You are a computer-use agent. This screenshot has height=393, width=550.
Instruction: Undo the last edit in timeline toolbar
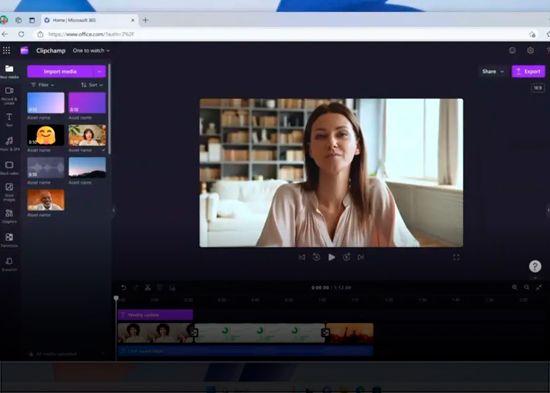click(x=123, y=287)
